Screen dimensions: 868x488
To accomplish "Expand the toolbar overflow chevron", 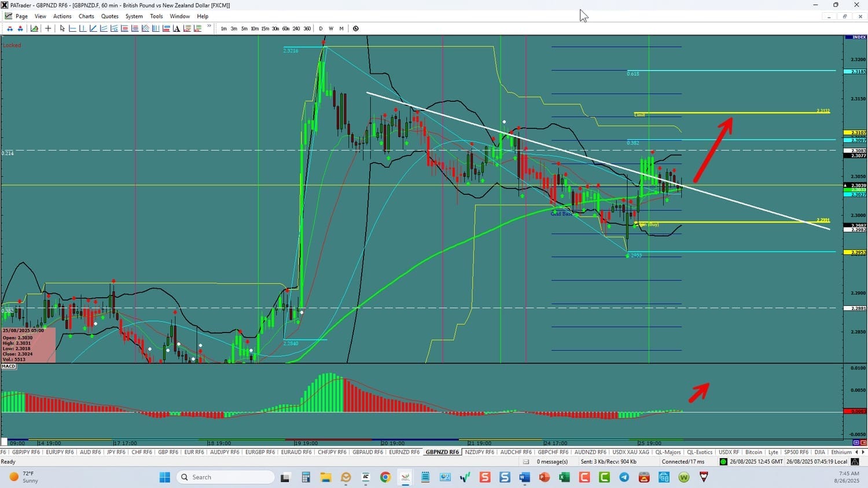I will 209,26.
